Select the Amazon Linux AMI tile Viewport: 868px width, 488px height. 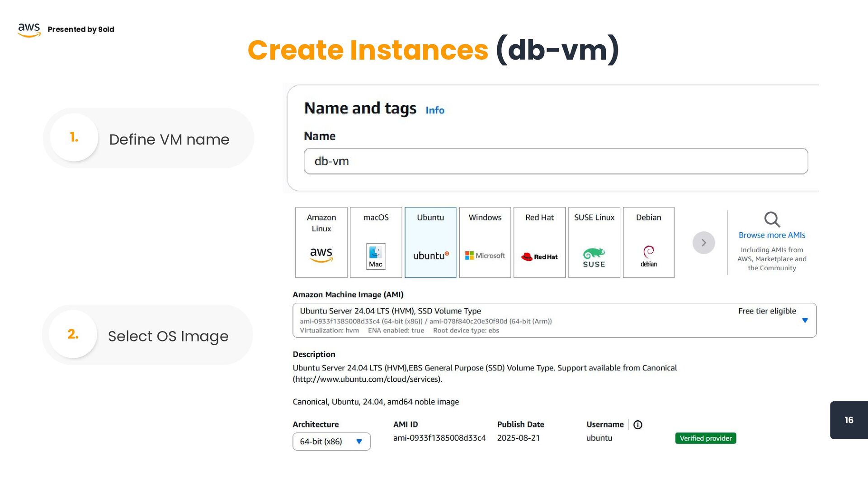(x=321, y=243)
